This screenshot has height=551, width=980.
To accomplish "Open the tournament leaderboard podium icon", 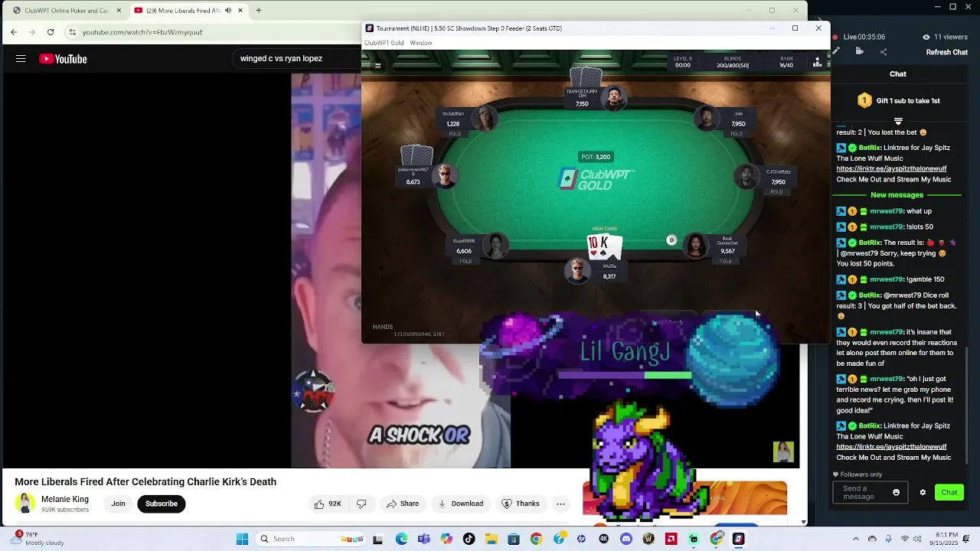I will point(817,63).
